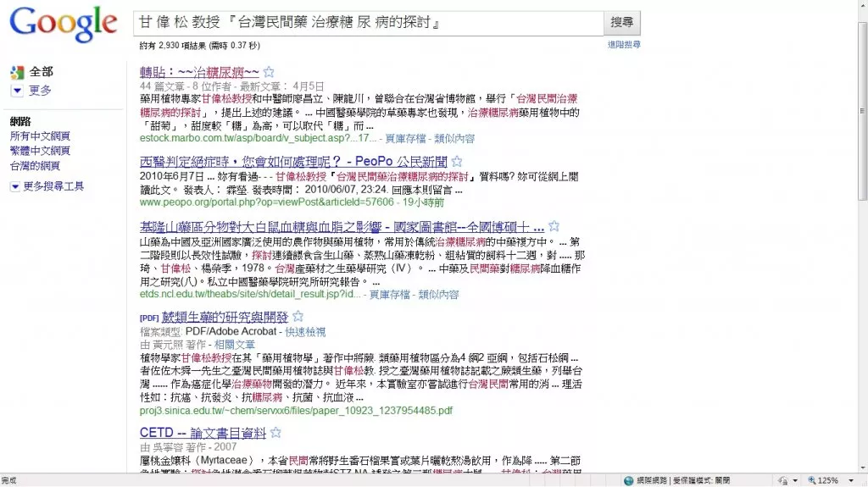Click 網際網路 | 受保護模式: 關閉 status text
The image size is (868, 487).
pos(683,480)
